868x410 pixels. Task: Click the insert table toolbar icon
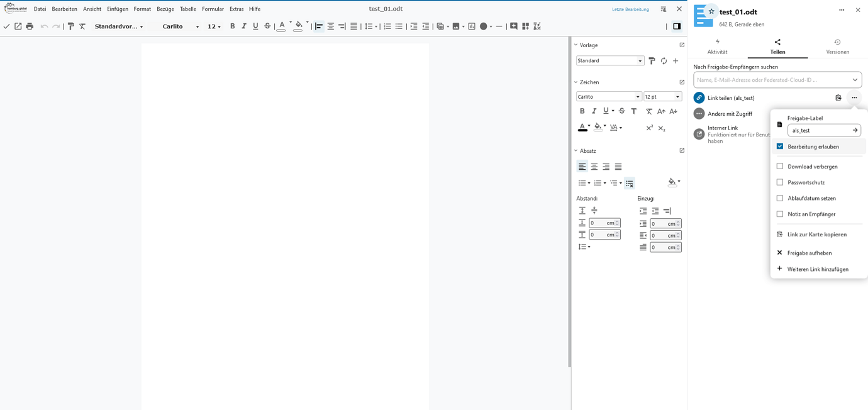(x=441, y=26)
